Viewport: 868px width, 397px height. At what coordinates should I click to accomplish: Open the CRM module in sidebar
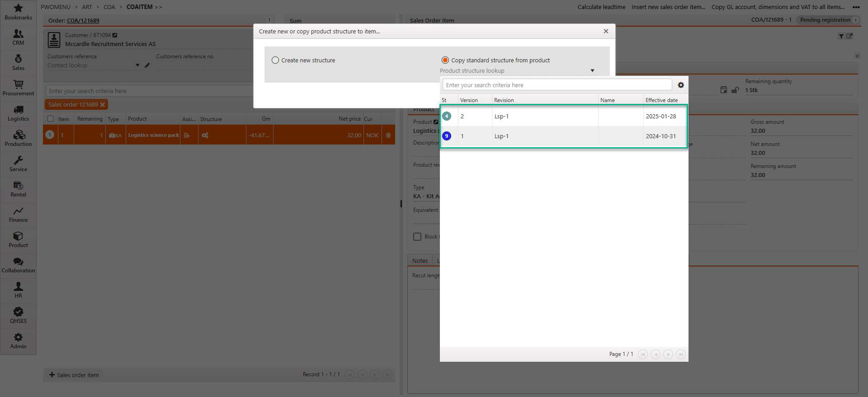18,37
